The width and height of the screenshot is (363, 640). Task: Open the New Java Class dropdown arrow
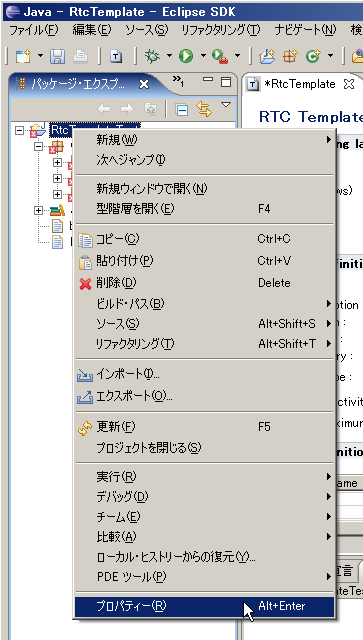[330, 56]
